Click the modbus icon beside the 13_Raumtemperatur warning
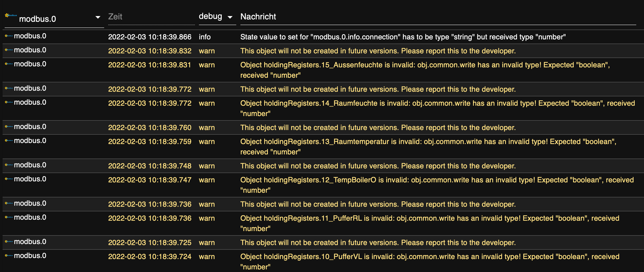 click(9, 141)
